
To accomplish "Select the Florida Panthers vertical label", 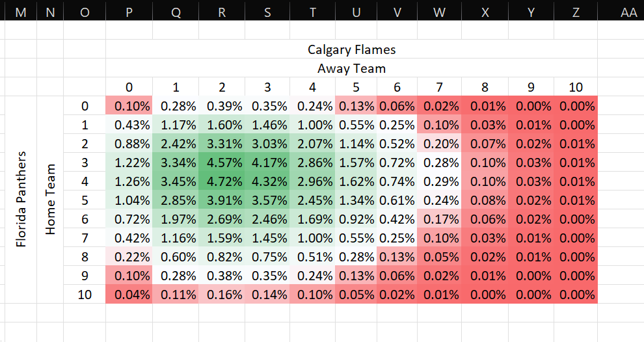I will point(21,200).
